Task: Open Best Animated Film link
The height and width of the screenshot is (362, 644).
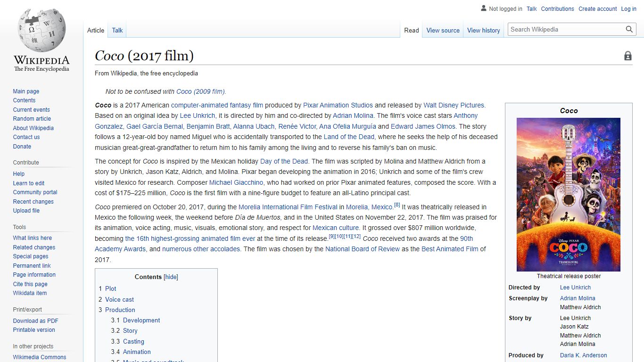Action: (450, 249)
